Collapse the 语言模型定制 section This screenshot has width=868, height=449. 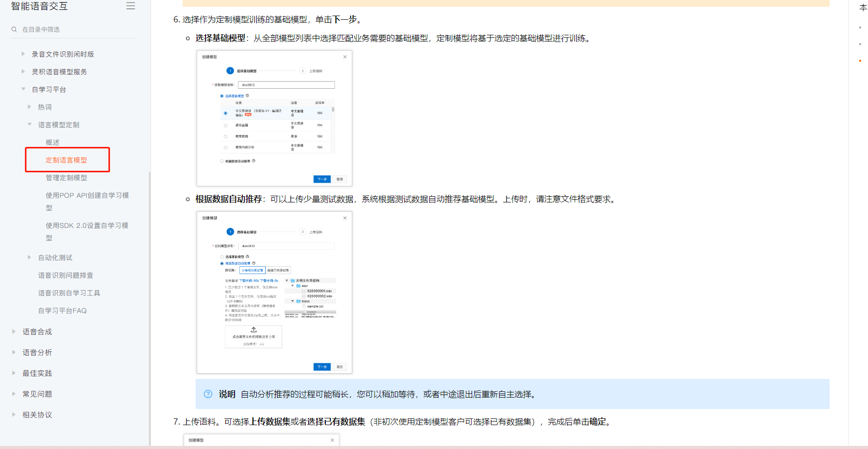(x=30, y=124)
